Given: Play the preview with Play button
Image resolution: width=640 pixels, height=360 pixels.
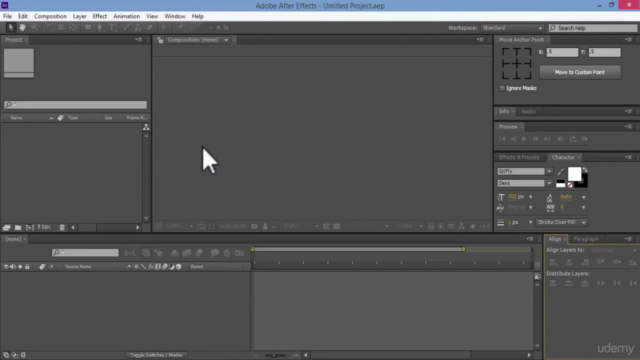Looking at the screenshot, I should 524,139.
